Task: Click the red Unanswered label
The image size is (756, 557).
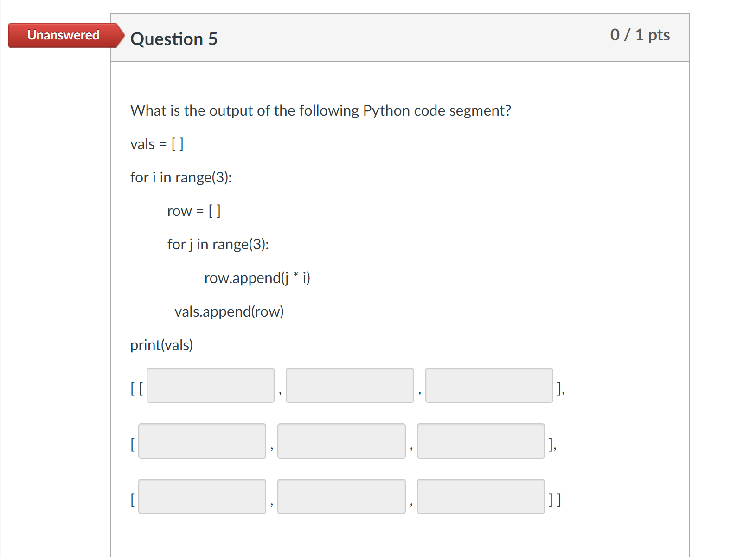Action: point(63,35)
